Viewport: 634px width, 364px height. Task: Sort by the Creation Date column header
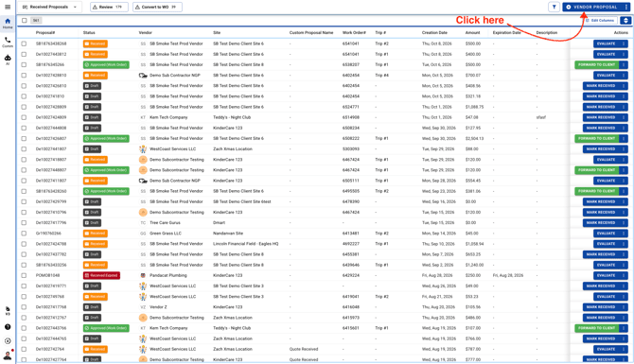click(434, 33)
